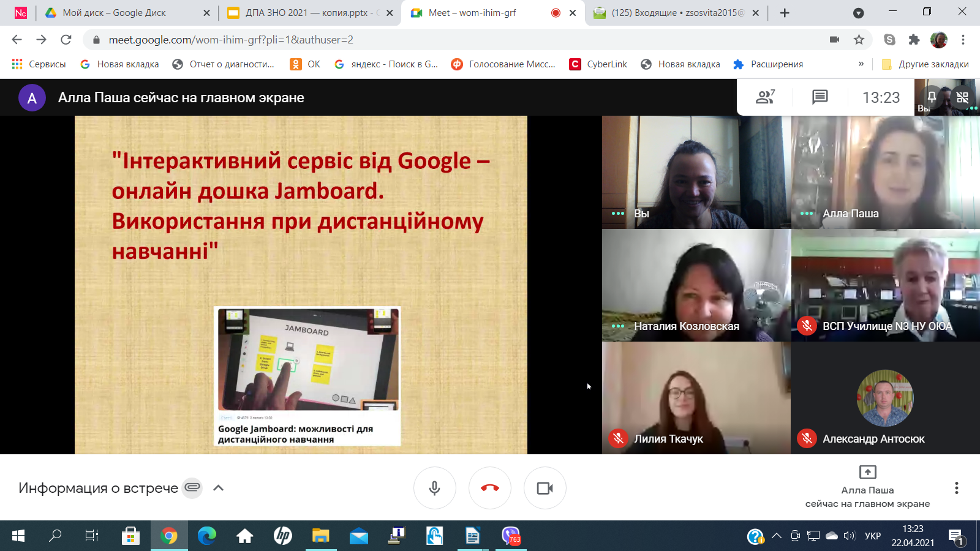Viewport: 980px width, 551px height.
Task: Click the attachment icon beside meeting info
Action: click(192, 488)
